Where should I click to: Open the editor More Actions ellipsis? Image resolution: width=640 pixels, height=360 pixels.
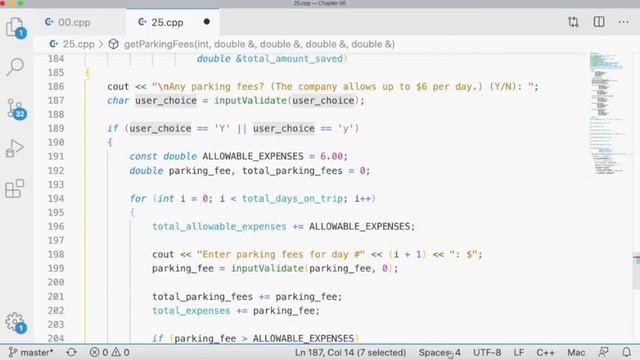tap(623, 22)
